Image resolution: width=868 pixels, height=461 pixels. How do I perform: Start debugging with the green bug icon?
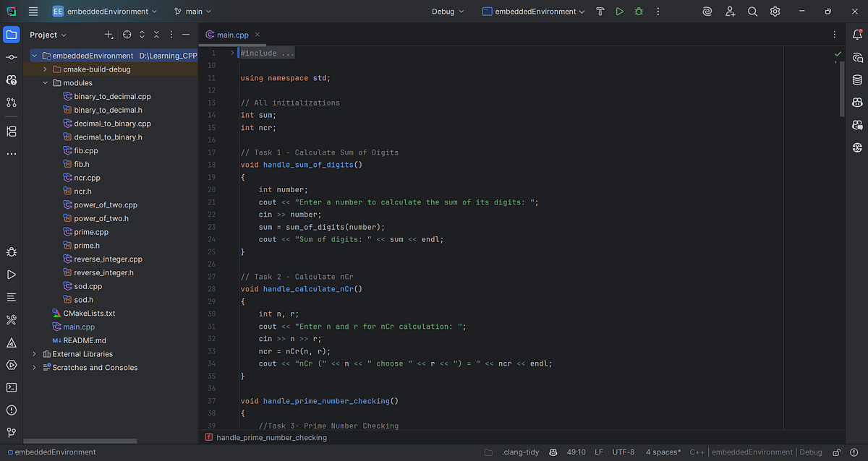[638, 12]
